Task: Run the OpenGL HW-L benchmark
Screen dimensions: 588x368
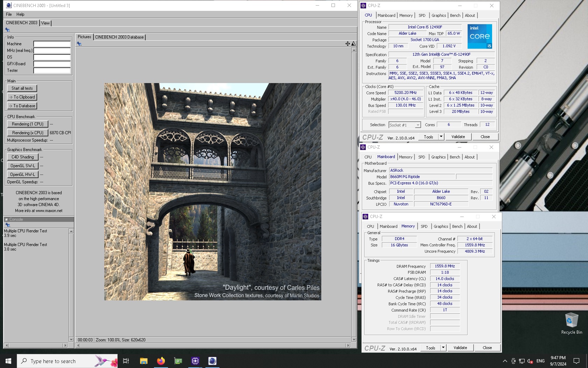Action: [x=23, y=175]
